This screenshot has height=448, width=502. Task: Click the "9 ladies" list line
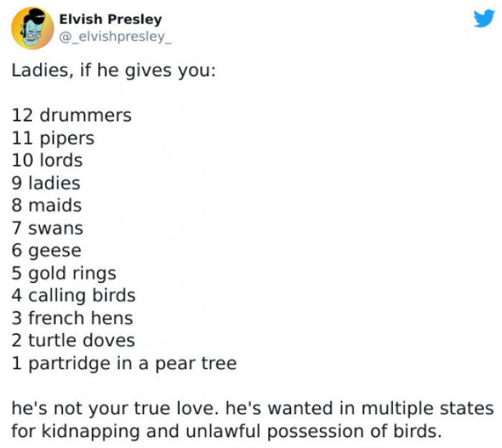coord(46,183)
